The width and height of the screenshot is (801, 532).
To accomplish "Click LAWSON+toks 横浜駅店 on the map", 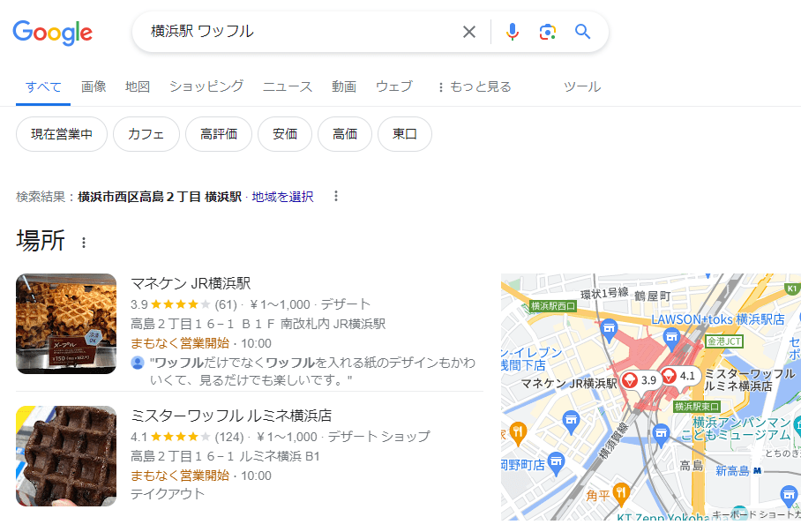I will (x=718, y=319).
